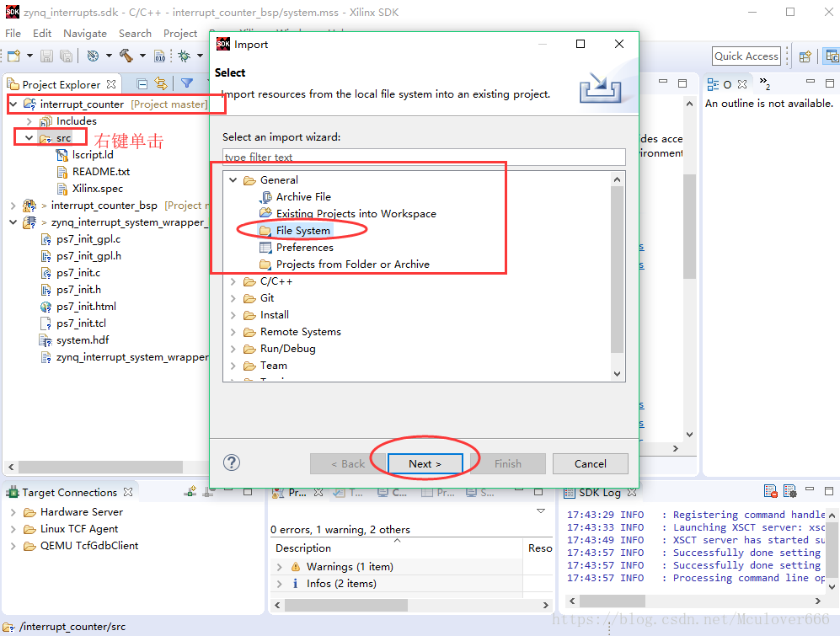Select Preferences import wizard
This screenshot has width=840, height=636.
click(x=304, y=248)
